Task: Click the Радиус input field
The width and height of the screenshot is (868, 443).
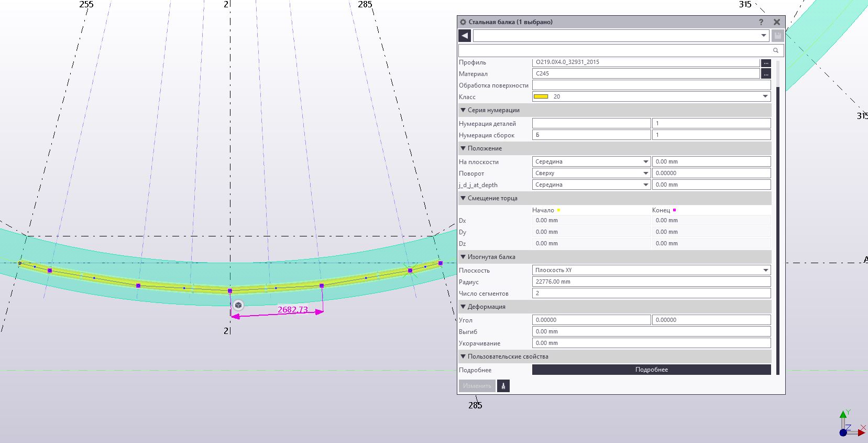Action: point(651,282)
